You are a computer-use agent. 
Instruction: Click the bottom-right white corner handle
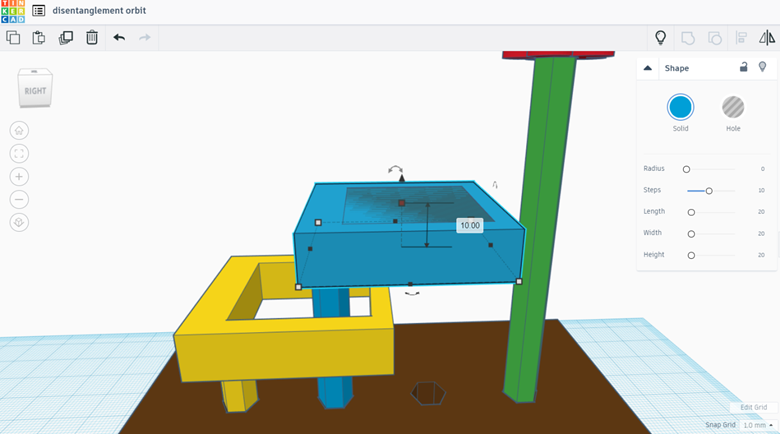519,281
